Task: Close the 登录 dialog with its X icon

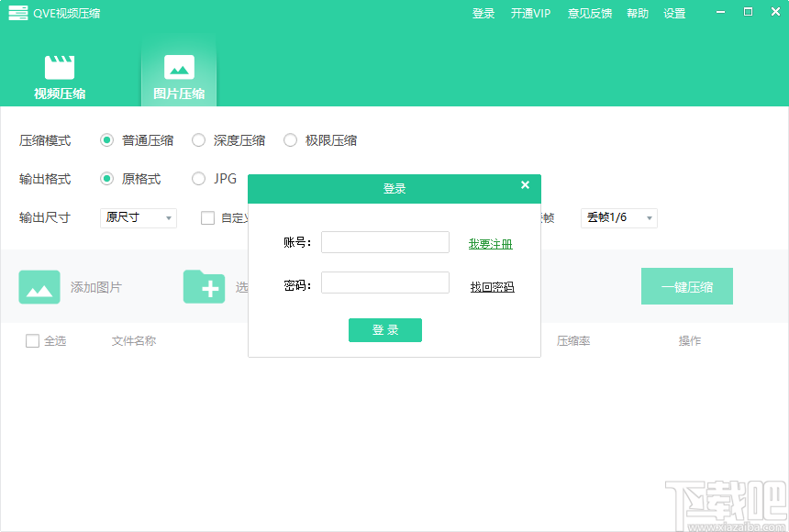Action: [525, 185]
